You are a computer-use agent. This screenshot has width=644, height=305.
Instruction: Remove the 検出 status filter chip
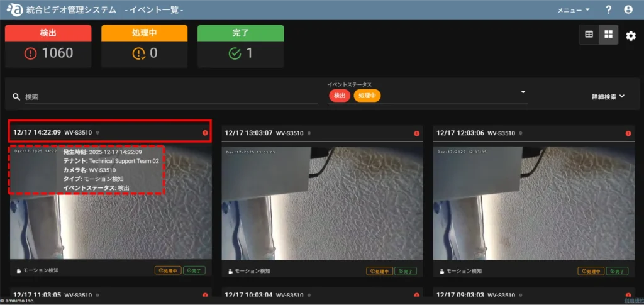pos(340,96)
